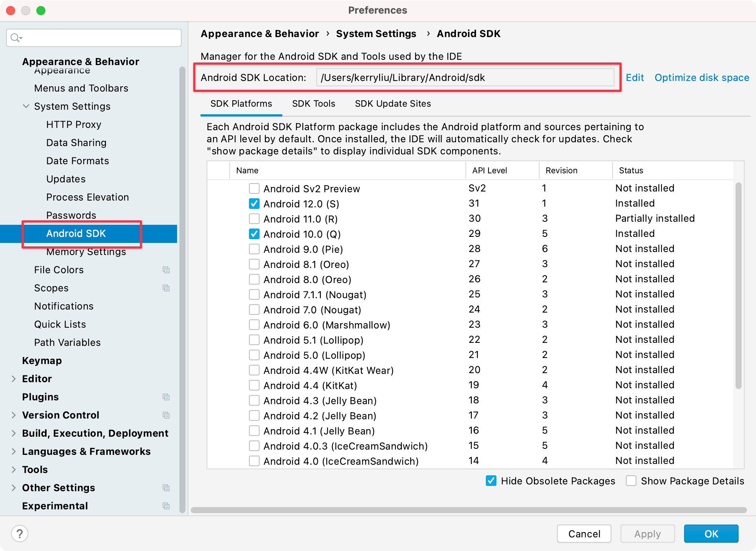Click the search magnifier icon
Image resolution: width=756 pixels, height=551 pixels.
pos(16,38)
